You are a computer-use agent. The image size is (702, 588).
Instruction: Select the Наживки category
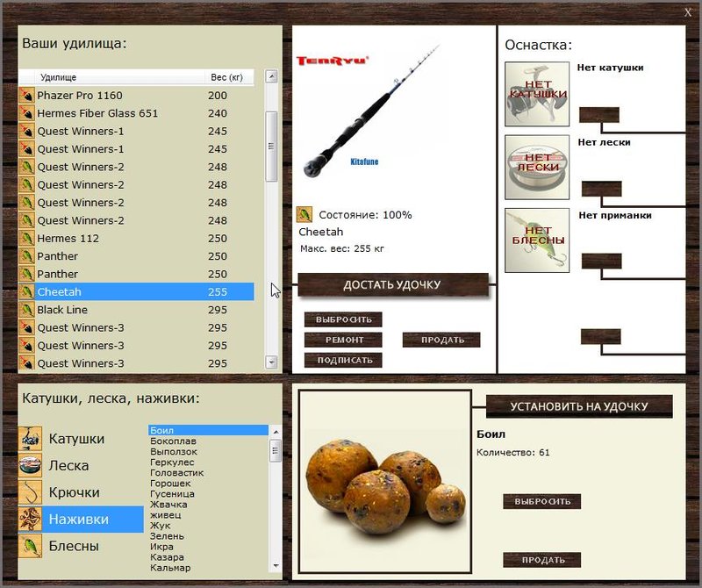[x=81, y=519]
